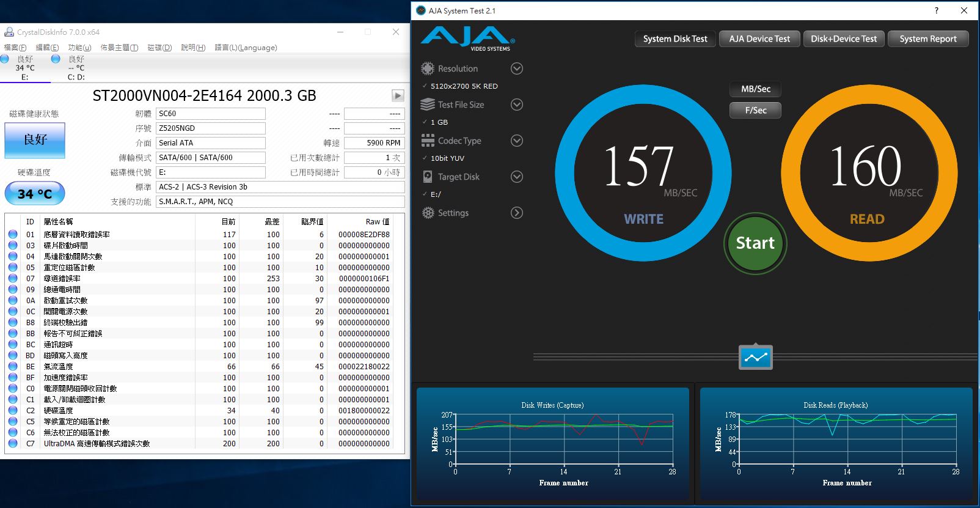
Task: Click the serial number field Z5205NGD
Action: pyautogui.click(x=211, y=128)
